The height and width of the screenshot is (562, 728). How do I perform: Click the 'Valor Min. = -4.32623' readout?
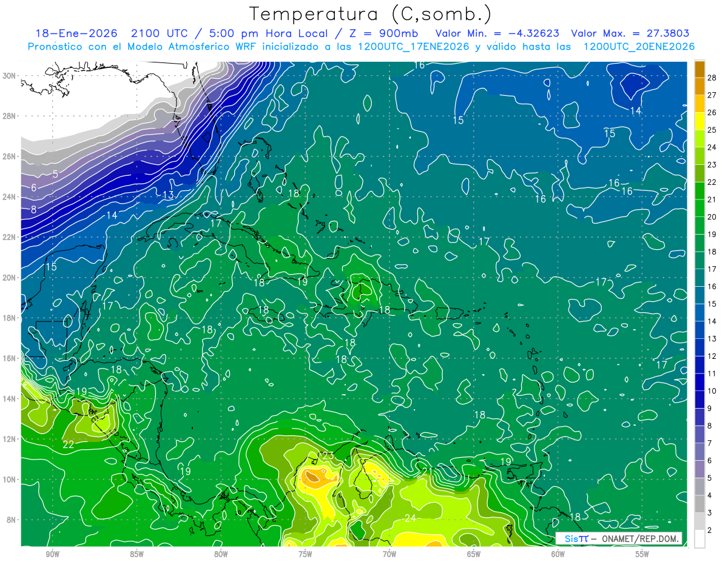click(x=497, y=34)
